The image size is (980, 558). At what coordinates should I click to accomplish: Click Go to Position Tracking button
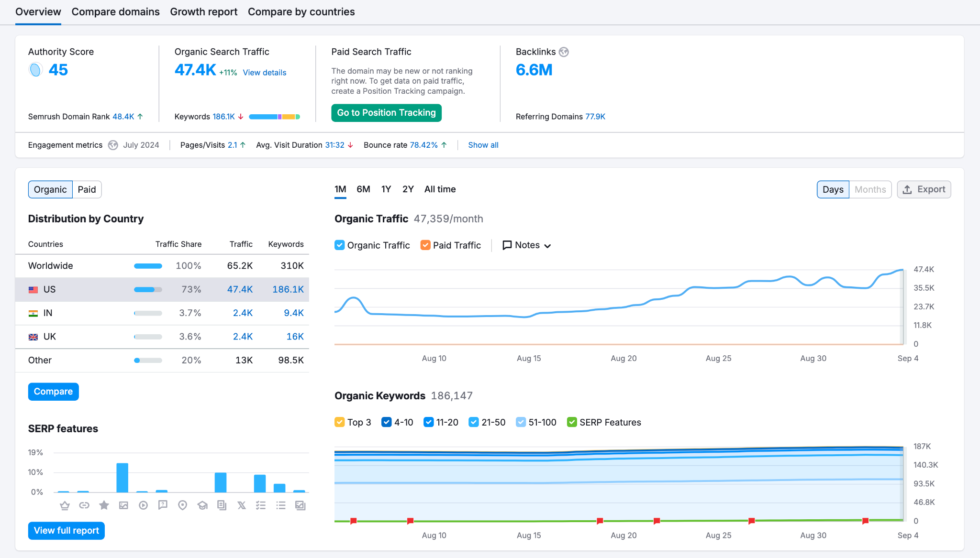(386, 113)
